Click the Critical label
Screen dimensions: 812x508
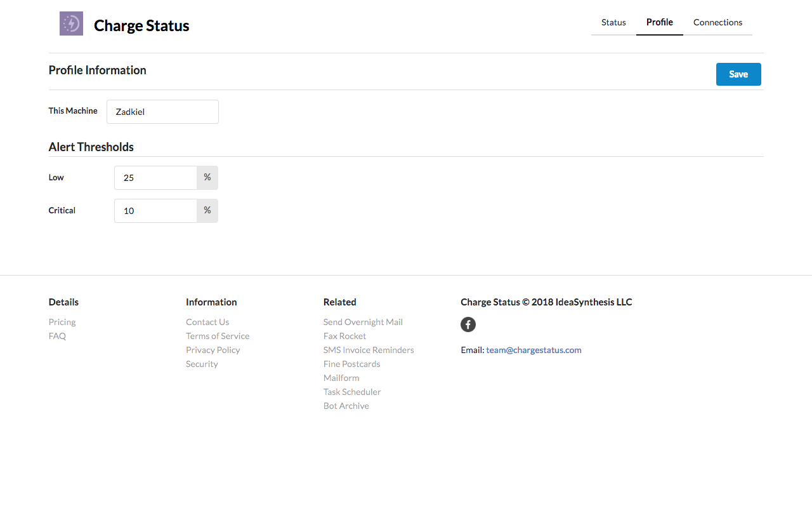point(62,210)
